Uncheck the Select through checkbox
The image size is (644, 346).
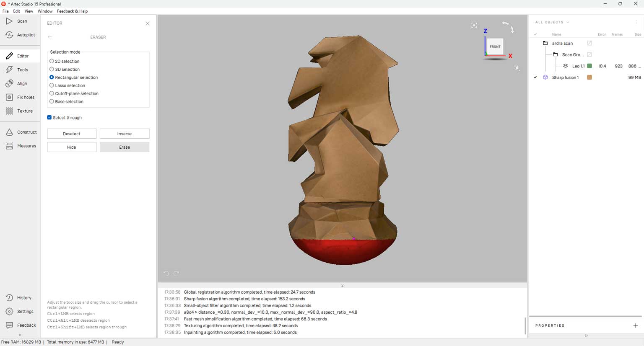click(49, 118)
